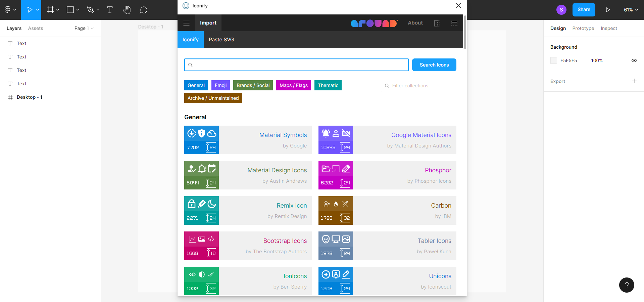Toggle background visibility eye icon
644x302 pixels.
(x=634, y=60)
